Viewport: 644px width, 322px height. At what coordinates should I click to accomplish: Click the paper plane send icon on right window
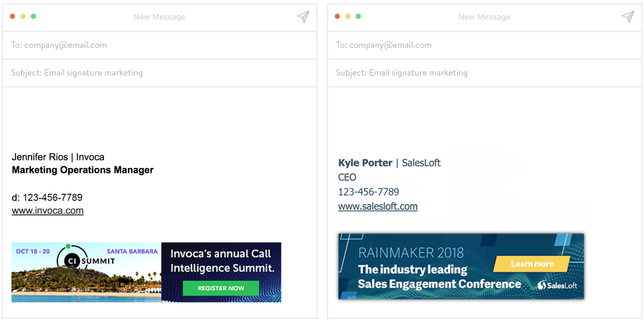pyautogui.click(x=628, y=17)
